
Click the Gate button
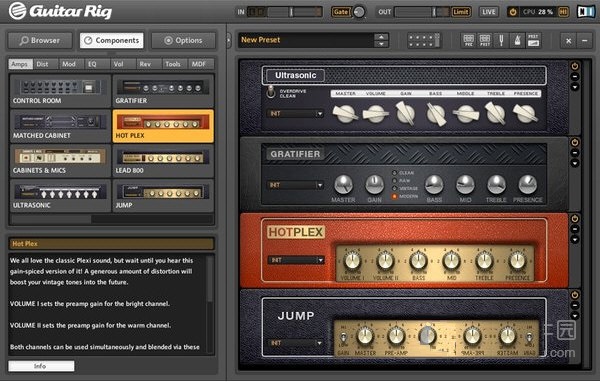(341, 12)
